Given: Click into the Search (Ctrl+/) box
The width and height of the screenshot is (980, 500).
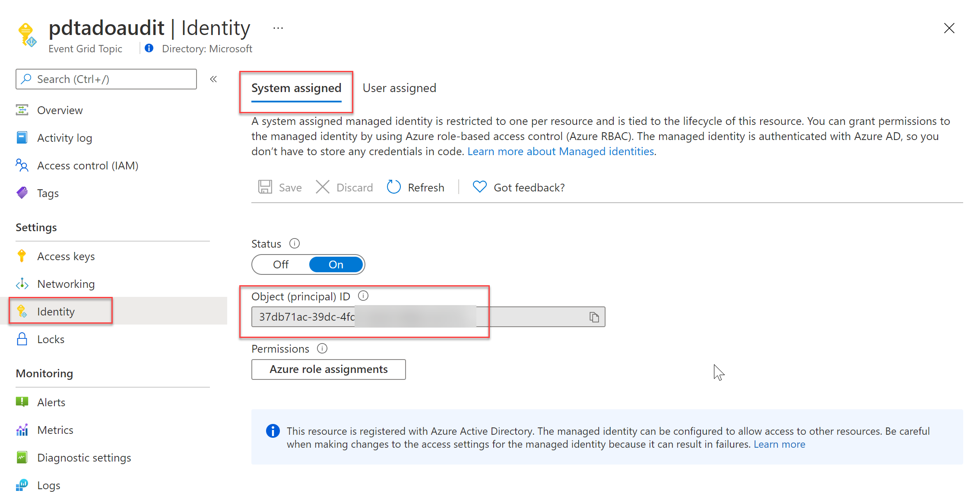Looking at the screenshot, I should point(106,79).
